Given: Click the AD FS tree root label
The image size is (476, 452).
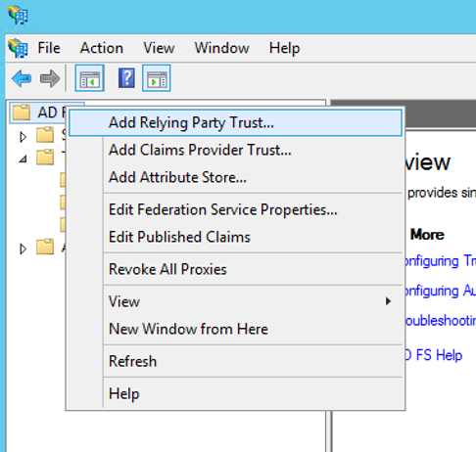Looking at the screenshot, I should (52, 113).
